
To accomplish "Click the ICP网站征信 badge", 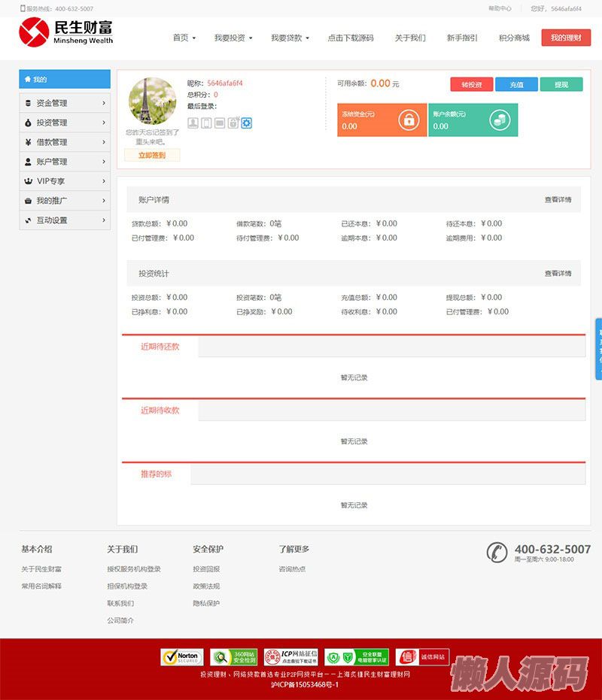I will tap(291, 657).
